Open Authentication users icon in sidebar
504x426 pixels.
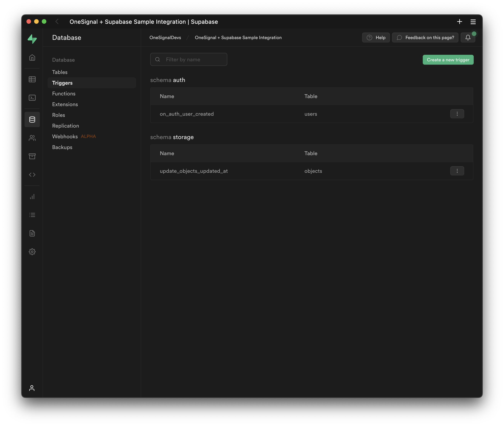(32, 138)
